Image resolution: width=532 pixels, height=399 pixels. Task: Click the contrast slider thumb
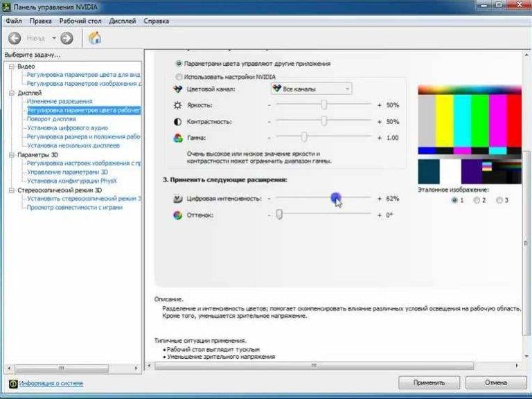click(x=324, y=121)
